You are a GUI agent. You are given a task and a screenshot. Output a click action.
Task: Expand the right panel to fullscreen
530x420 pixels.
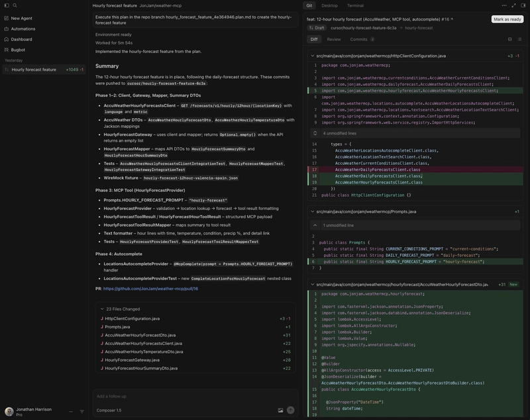click(x=513, y=5)
